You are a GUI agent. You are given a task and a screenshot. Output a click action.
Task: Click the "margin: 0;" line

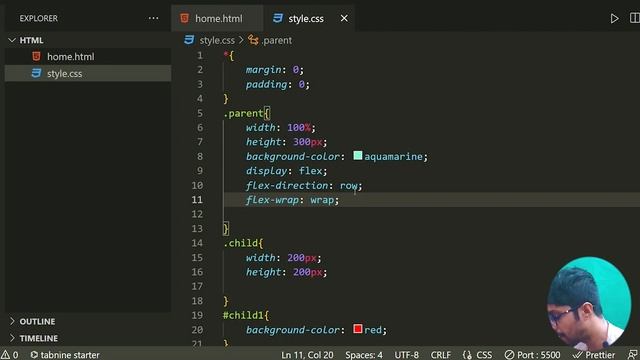274,70
